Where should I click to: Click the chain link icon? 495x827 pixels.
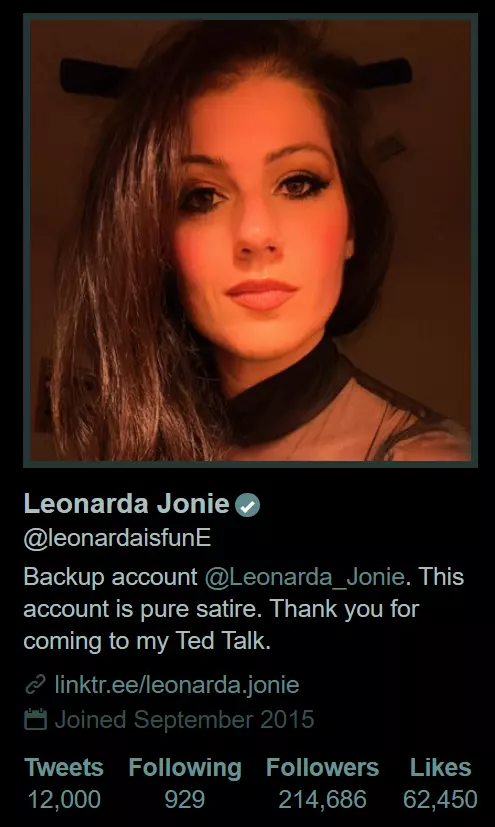[x=35, y=685]
